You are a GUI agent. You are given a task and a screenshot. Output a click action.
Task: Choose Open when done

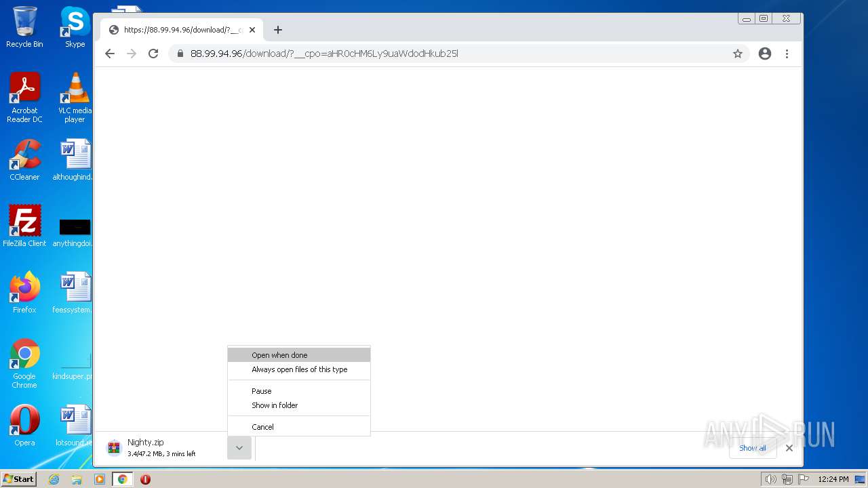click(x=299, y=355)
